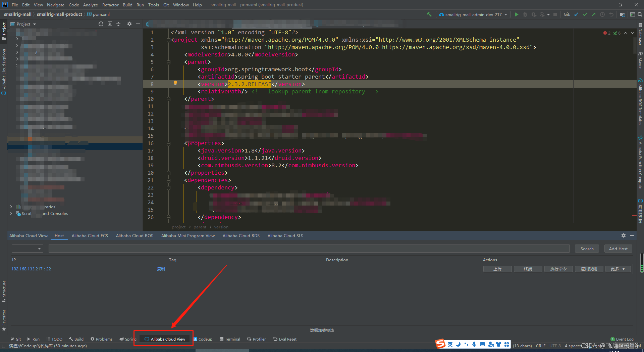Expand the External Libraries tree node
Image resolution: width=644 pixels, height=352 pixels.
(x=11, y=207)
